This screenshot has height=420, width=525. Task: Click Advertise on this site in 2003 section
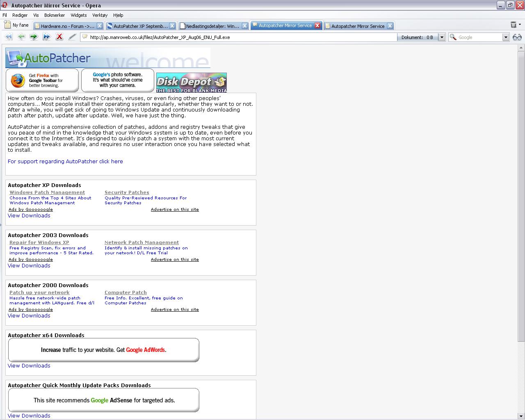point(175,259)
